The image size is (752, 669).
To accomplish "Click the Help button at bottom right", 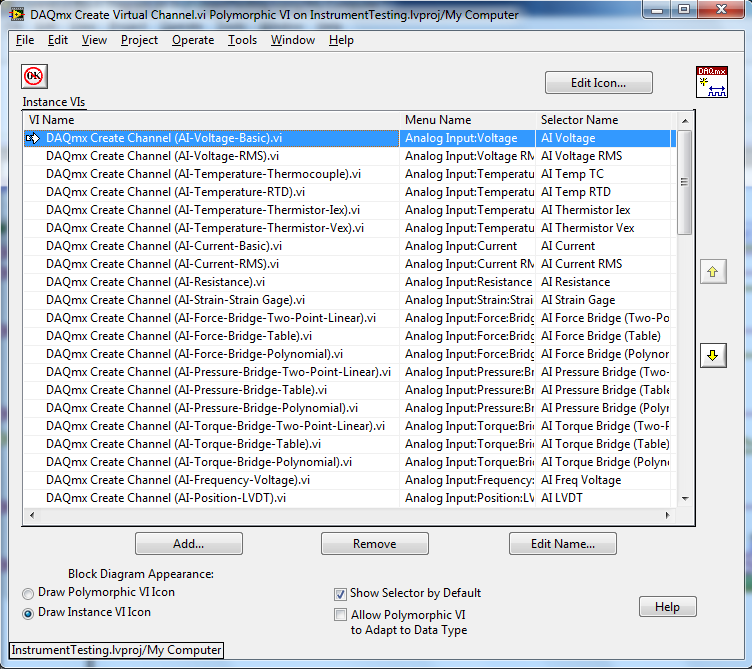I will [x=668, y=607].
